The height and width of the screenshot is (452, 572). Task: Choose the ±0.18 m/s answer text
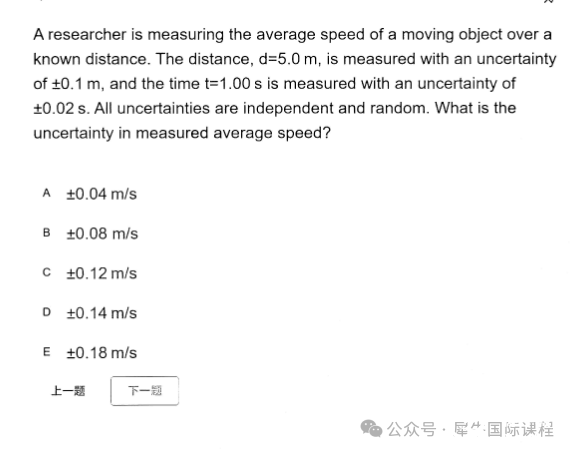coord(101,353)
